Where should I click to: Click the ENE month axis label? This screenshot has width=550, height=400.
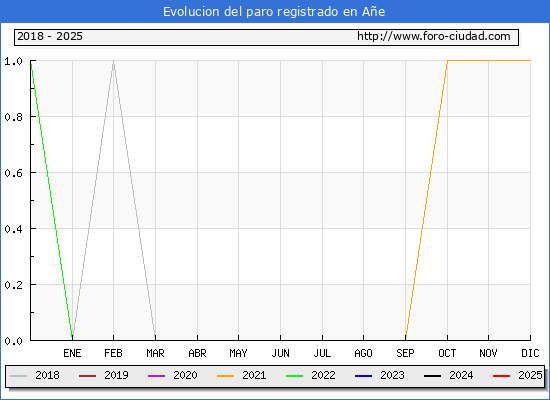point(72,353)
